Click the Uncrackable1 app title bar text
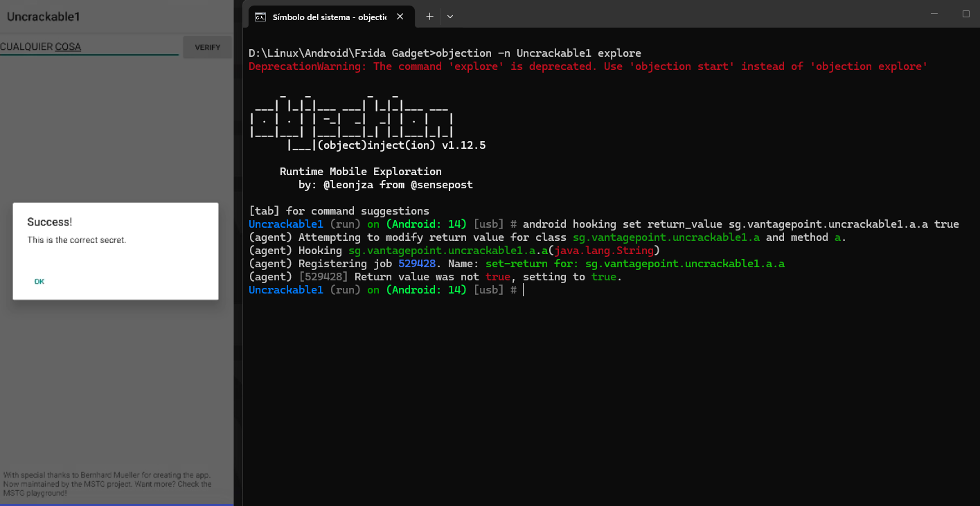980x506 pixels. coord(44,16)
